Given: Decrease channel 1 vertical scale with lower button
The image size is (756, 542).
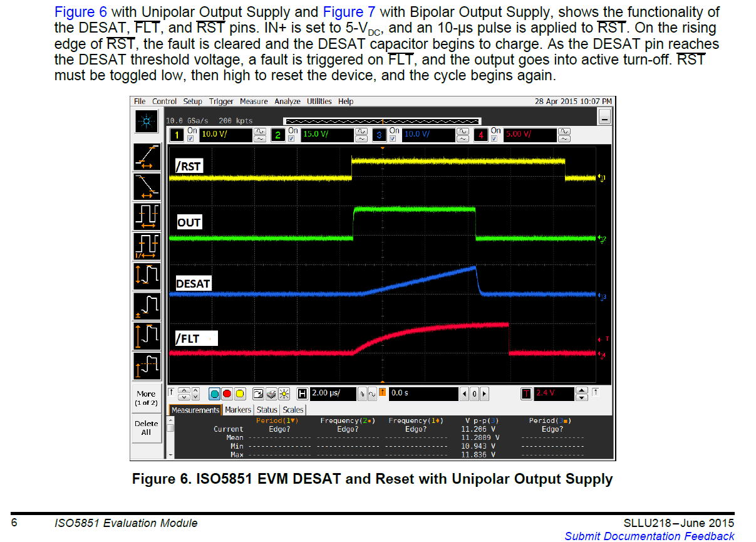Looking at the screenshot, I should [260, 139].
